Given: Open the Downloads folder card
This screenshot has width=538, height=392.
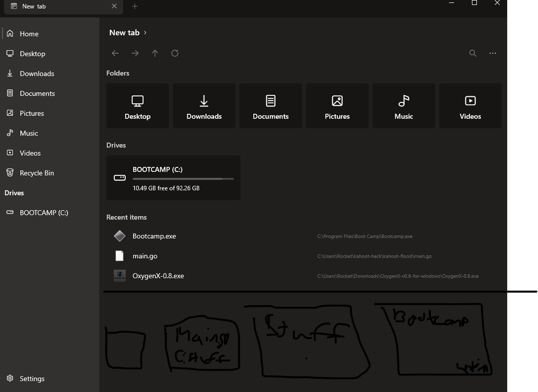Looking at the screenshot, I should tap(204, 105).
